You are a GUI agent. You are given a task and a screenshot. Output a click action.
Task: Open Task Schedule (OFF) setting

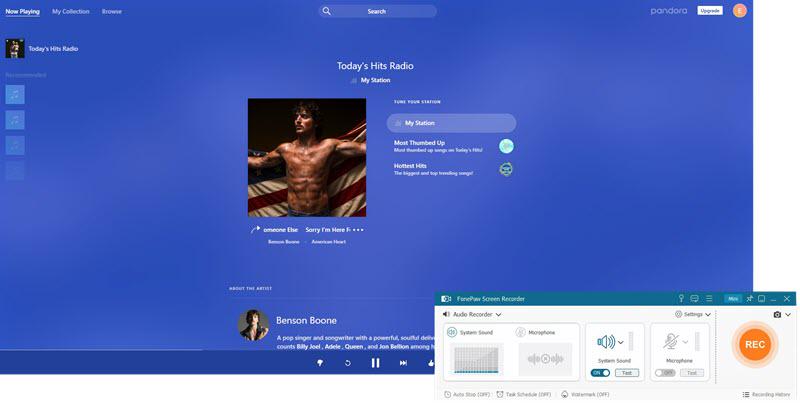click(524, 394)
